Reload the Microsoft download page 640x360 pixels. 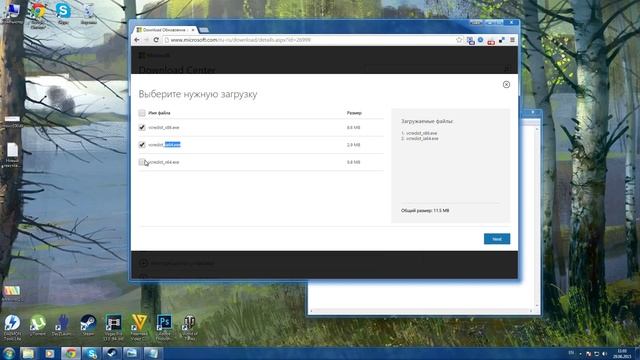156,40
